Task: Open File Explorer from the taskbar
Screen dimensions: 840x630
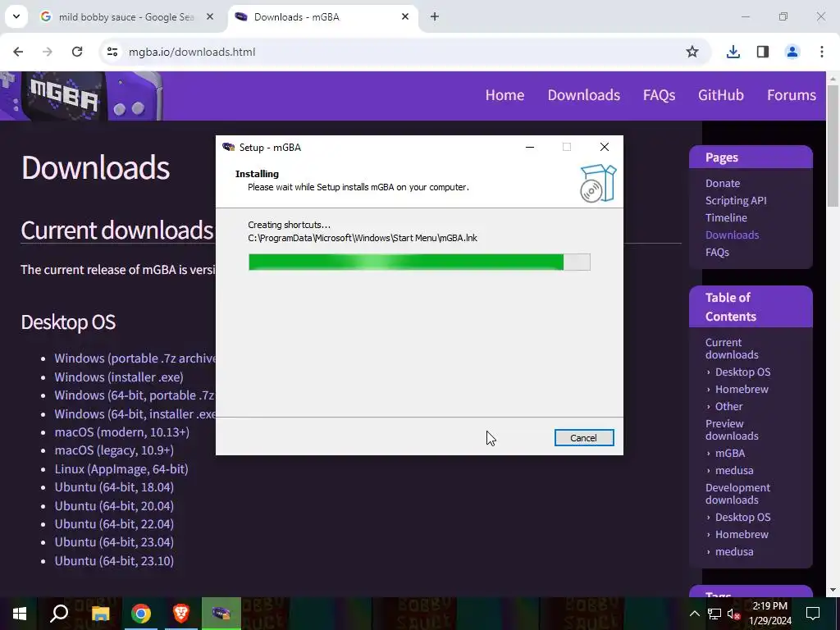Action: click(x=100, y=614)
